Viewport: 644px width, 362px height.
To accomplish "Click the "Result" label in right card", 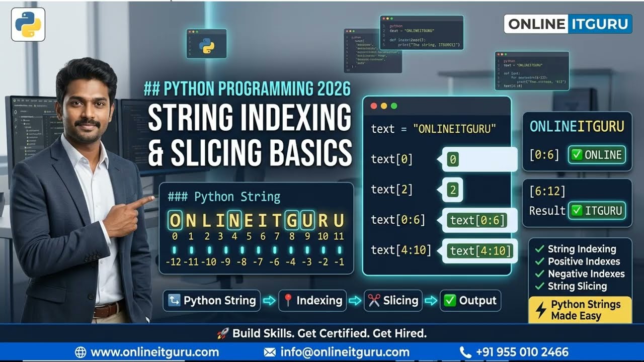I will pos(547,211).
